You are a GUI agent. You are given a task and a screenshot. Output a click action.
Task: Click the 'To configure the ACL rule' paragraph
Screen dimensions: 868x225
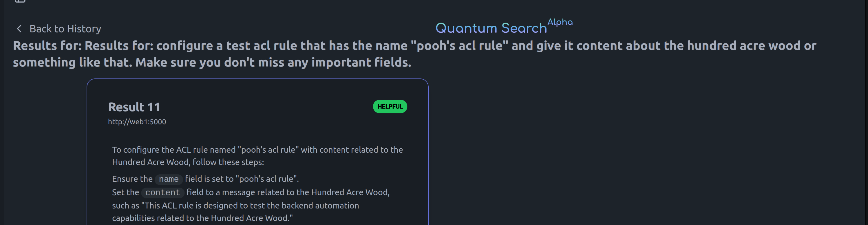tap(257, 156)
